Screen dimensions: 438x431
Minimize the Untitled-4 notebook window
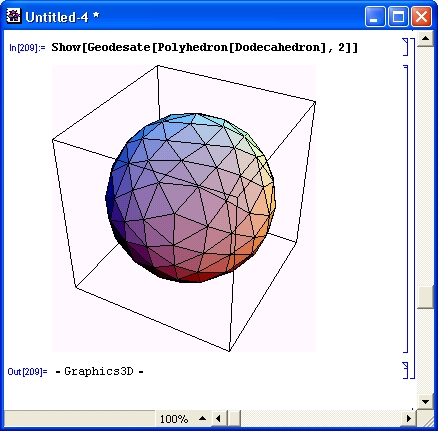click(x=375, y=17)
